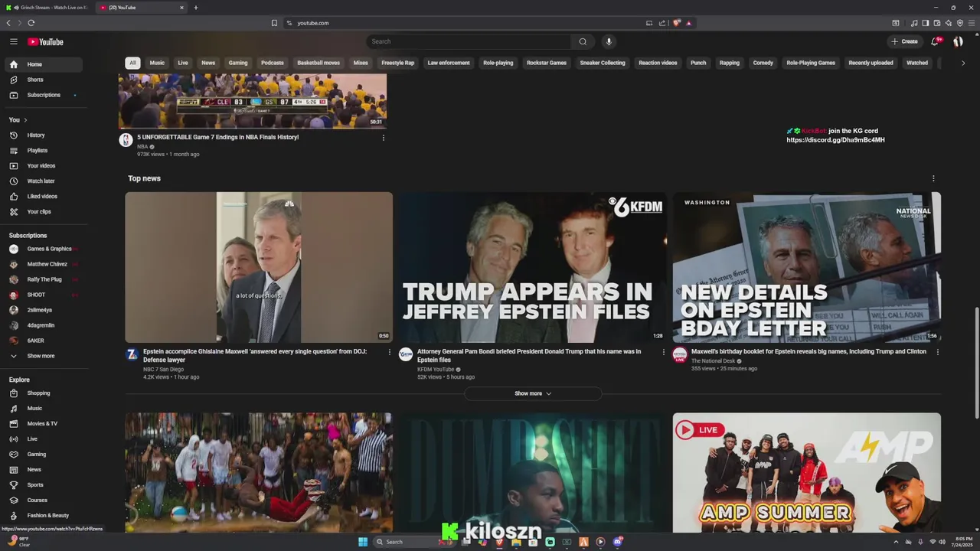Viewport: 980px width, 551px height.
Task: Open the KFDM YouTube channel avatar
Action: point(406,354)
